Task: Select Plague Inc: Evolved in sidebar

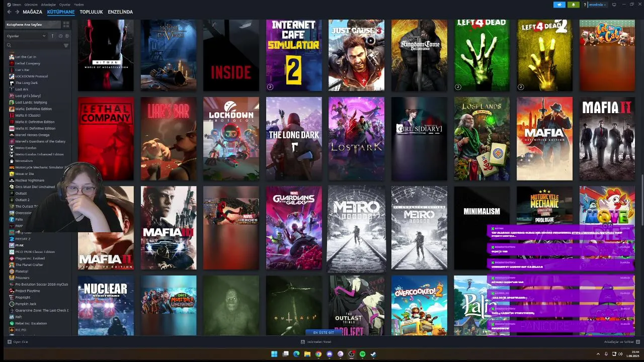Action: click(30, 258)
